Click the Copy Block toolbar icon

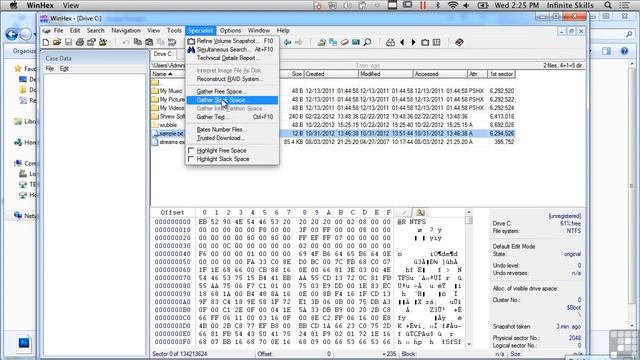tap(138, 42)
